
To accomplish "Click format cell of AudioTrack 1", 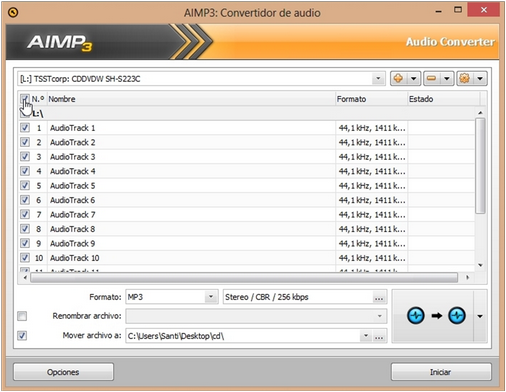I will [372, 128].
